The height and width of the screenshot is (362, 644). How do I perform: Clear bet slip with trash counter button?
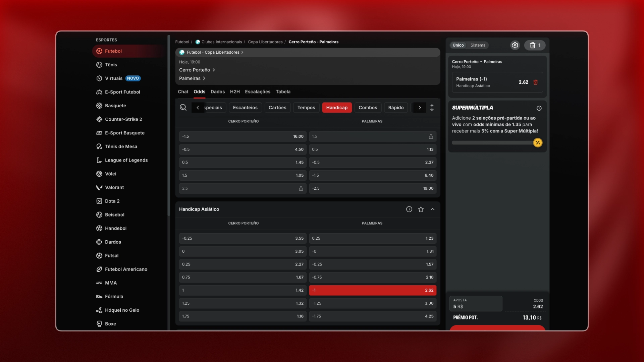(x=535, y=45)
